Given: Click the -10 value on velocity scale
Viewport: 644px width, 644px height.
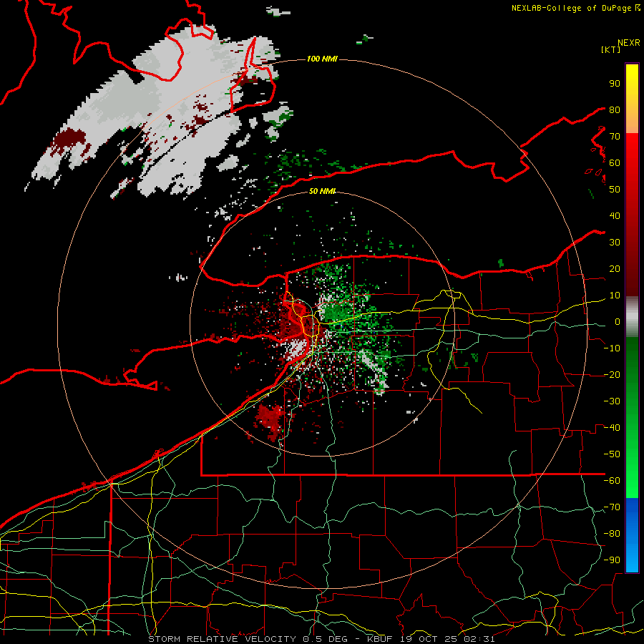Looking at the screenshot, I should coord(612,348).
